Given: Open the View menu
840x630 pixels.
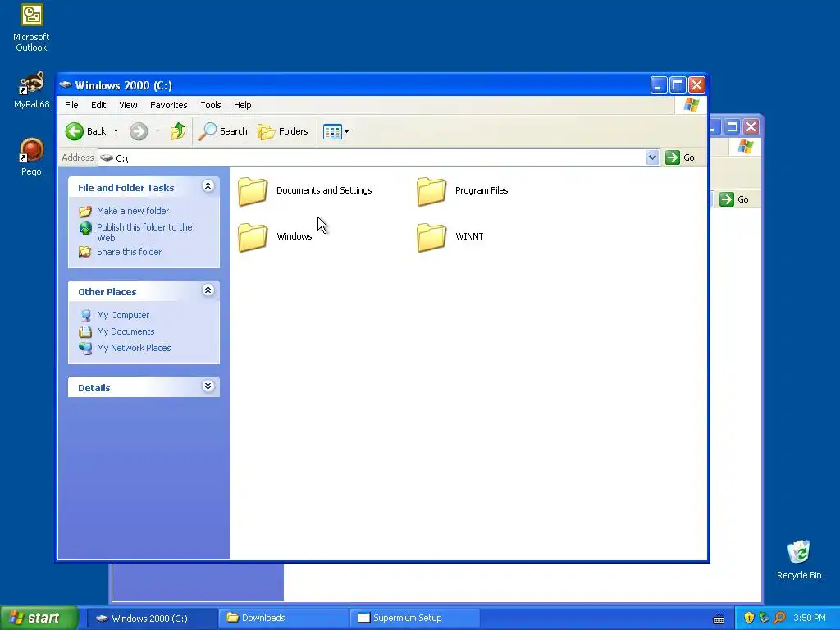Looking at the screenshot, I should click(x=128, y=105).
